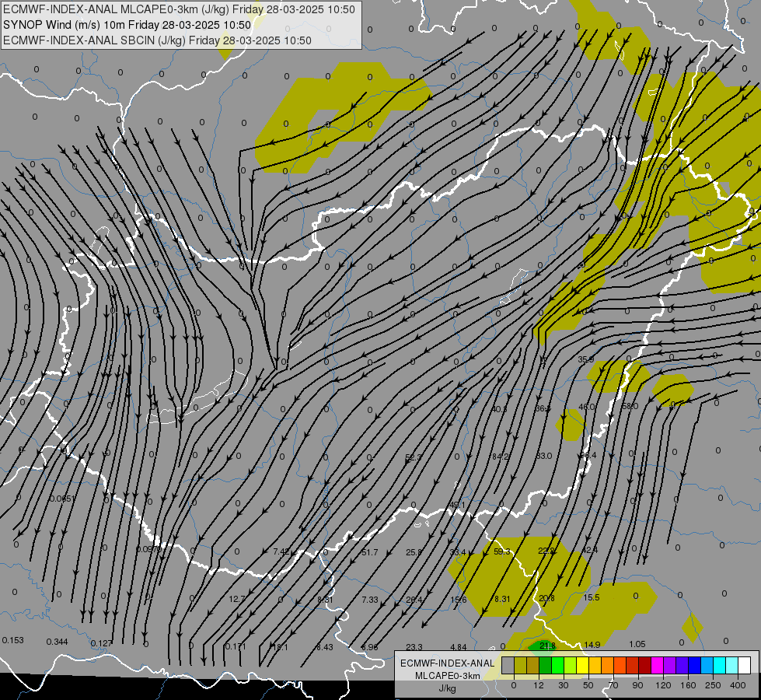Select the map value 4.84
Image resolution: width=761 pixels, height=700 pixels.
click(458, 647)
